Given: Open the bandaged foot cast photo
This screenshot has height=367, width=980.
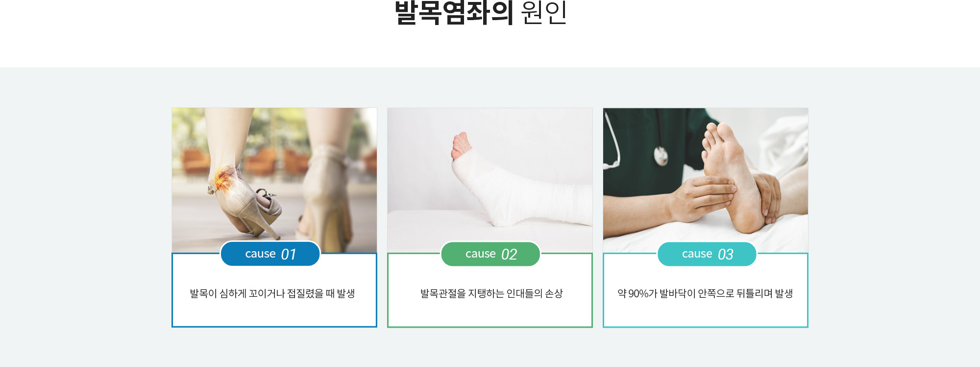Looking at the screenshot, I should coord(490,180).
